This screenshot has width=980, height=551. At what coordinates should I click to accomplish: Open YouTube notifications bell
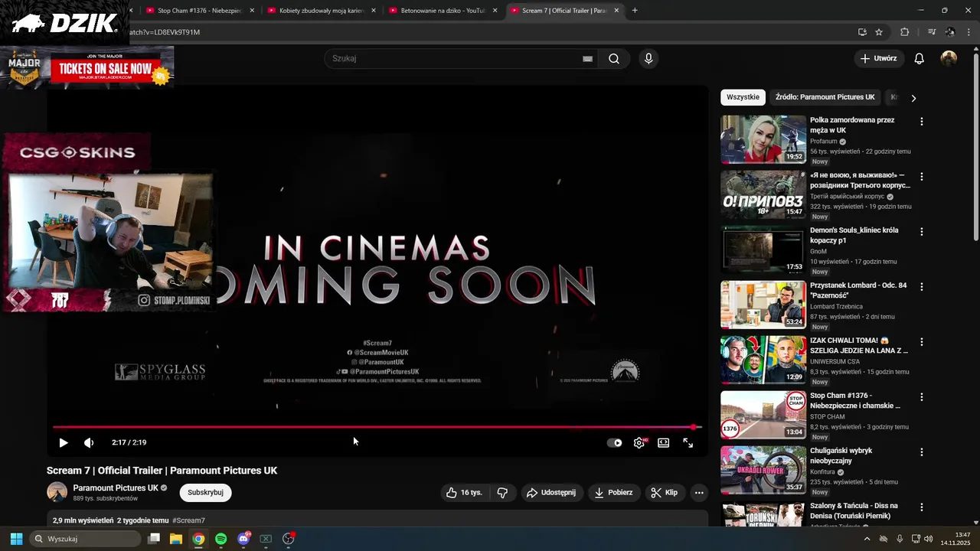tap(920, 58)
